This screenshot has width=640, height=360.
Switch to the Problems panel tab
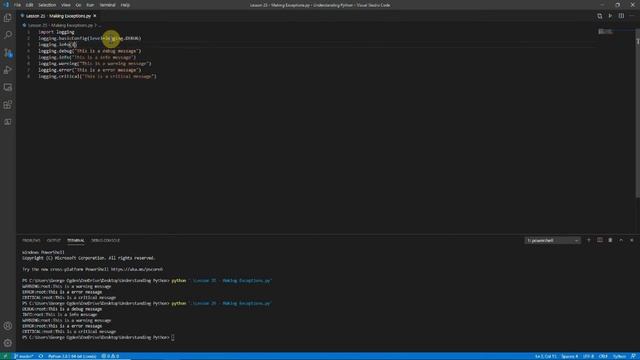coord(31,240)
